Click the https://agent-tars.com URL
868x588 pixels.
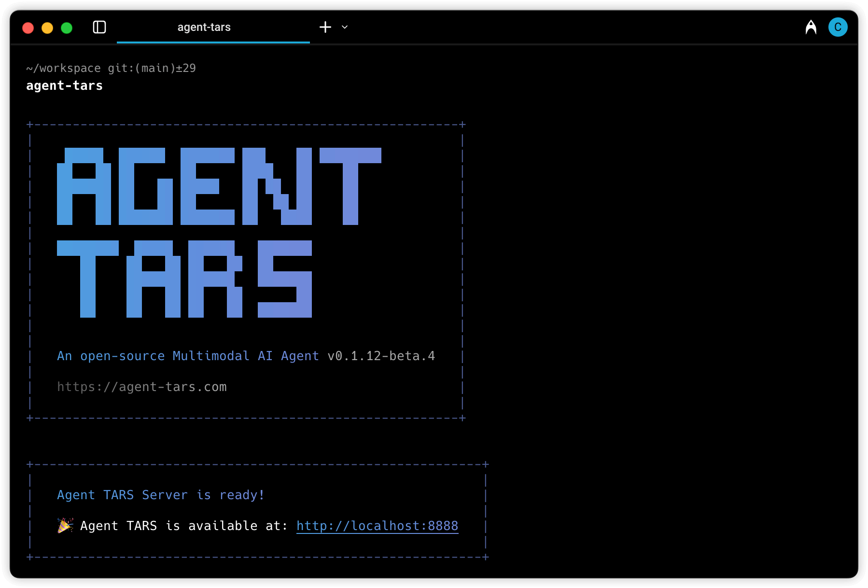pos(142,387)
